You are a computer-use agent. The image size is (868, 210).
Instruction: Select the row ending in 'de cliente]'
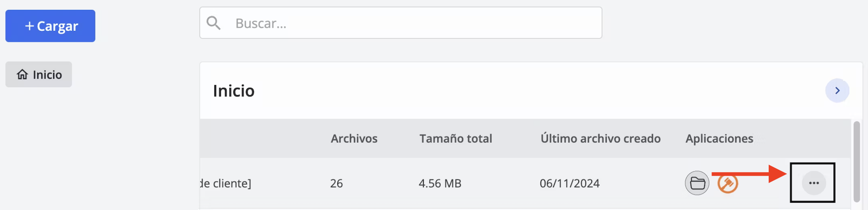pos(525,183)
